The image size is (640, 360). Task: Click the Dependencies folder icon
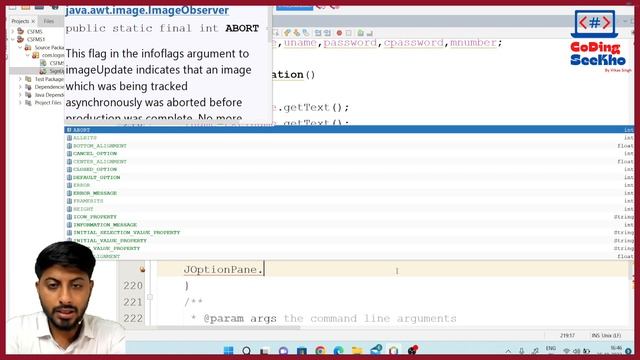(x=28, y=87)
